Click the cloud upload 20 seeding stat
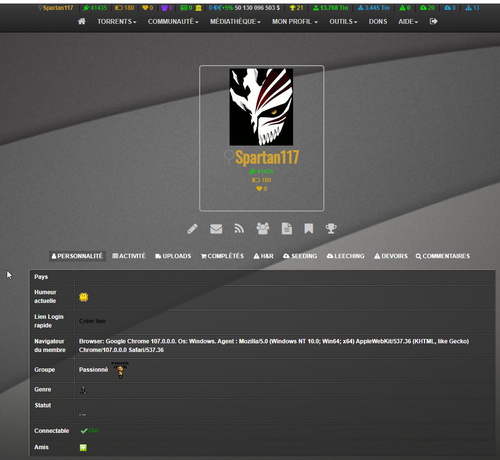Screen dimensions: 500x460 427,8
